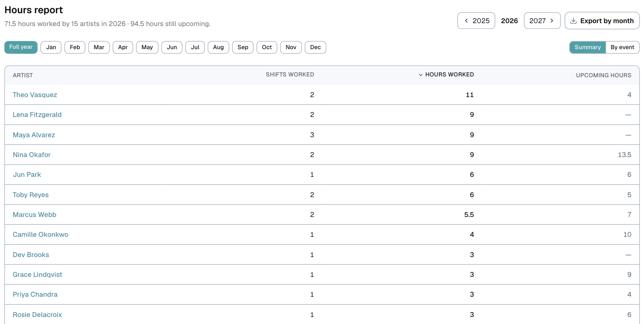This screenshot has height=324, width=644.
Task: Click Marcus Webb's 5.5 hours worked
Action: pyautogui.click(x=469, y=214)
